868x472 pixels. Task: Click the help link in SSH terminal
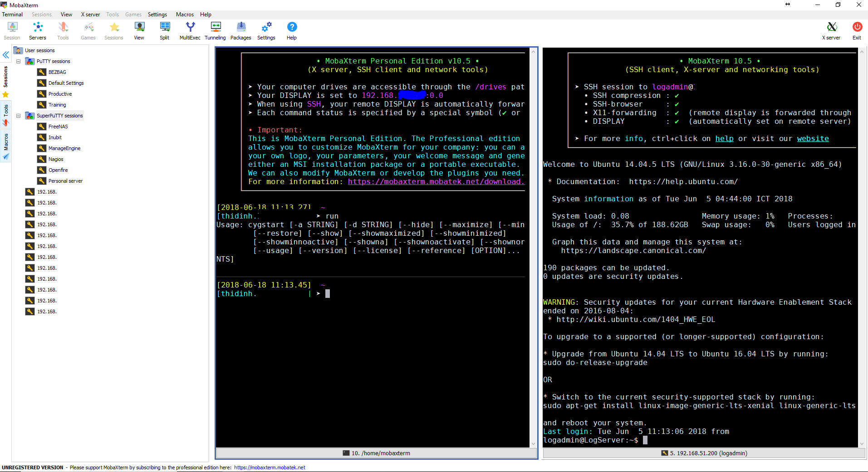point(724,139)
